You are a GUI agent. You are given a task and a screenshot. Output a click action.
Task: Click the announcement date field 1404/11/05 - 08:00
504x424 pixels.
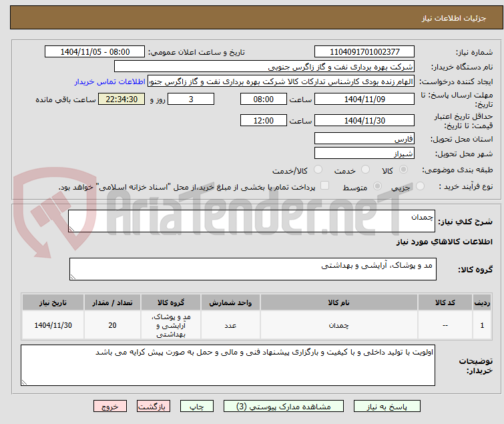point(95,52)
